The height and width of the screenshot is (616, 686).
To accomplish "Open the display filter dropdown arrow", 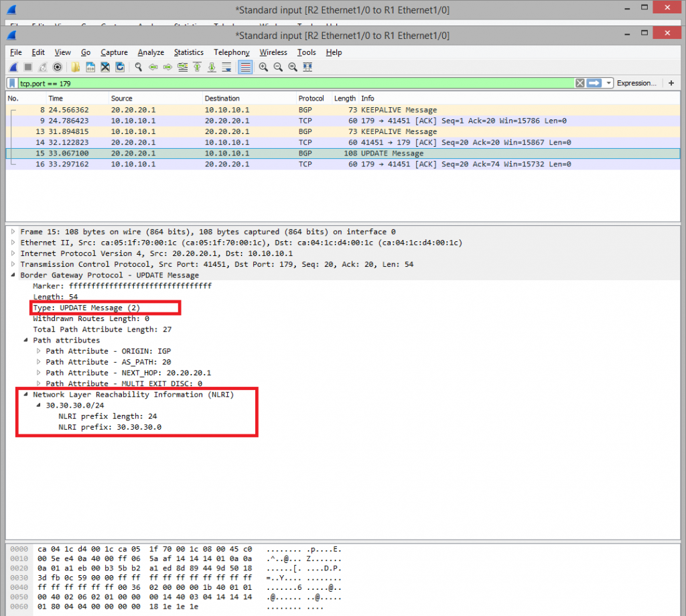I will pyautogui.click(x=608, y=83).
